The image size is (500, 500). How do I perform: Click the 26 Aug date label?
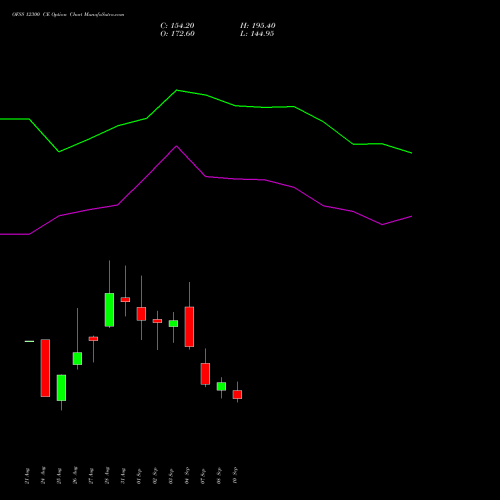75,476
